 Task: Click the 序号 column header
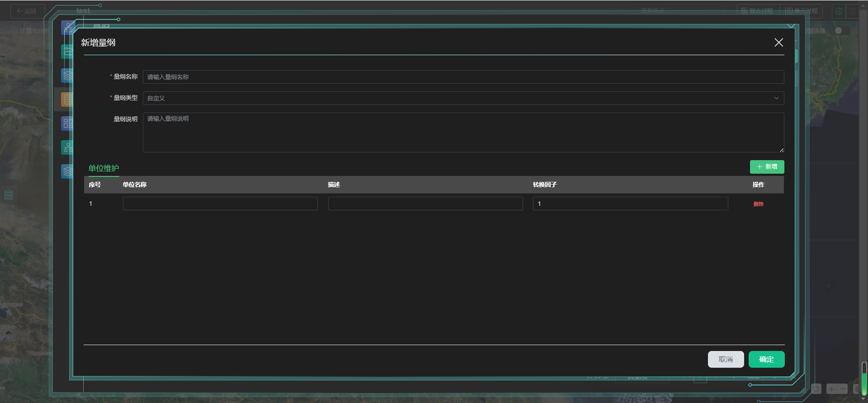tap(94, 185)
